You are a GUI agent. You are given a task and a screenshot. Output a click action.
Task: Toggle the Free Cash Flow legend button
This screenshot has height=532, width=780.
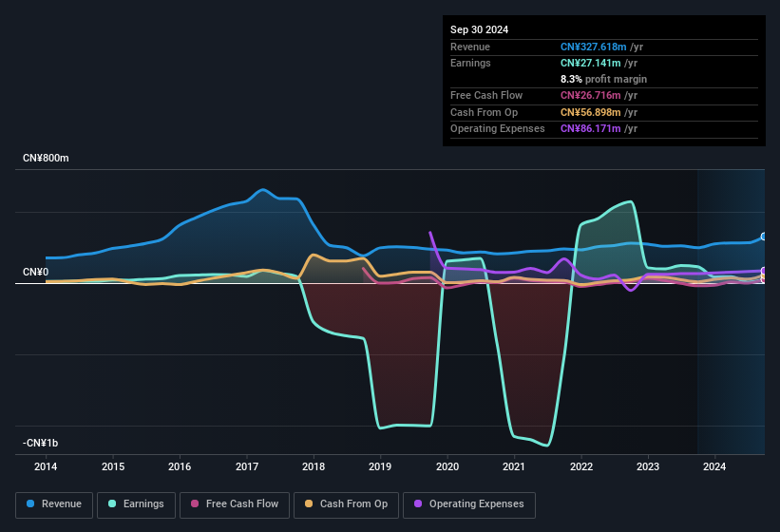(235, 504)
